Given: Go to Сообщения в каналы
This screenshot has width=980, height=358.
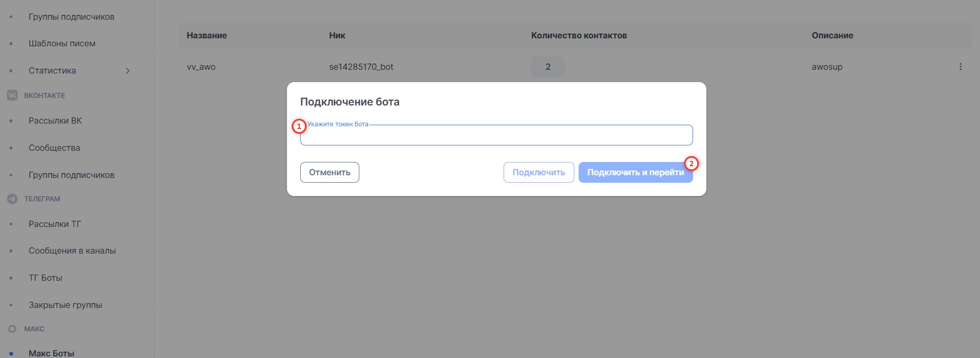Looking at the screenshot, I should coord(72,250).
